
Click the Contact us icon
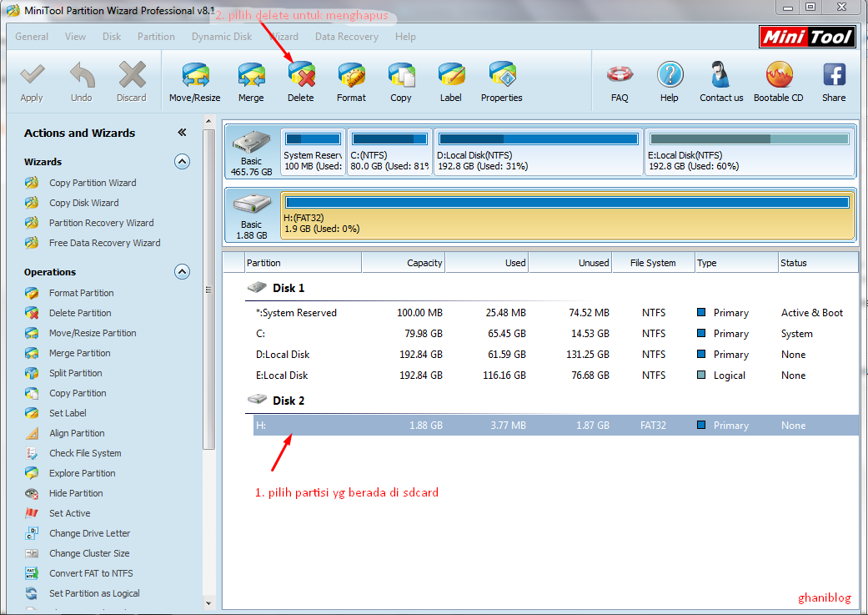coord(720,74)
